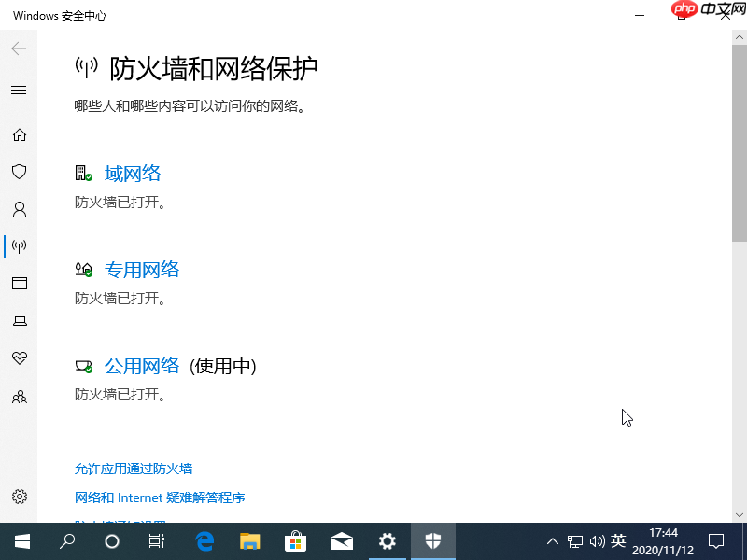Select 域网络 firewall settings link
The image size is (747, 560).
point(133,173)
